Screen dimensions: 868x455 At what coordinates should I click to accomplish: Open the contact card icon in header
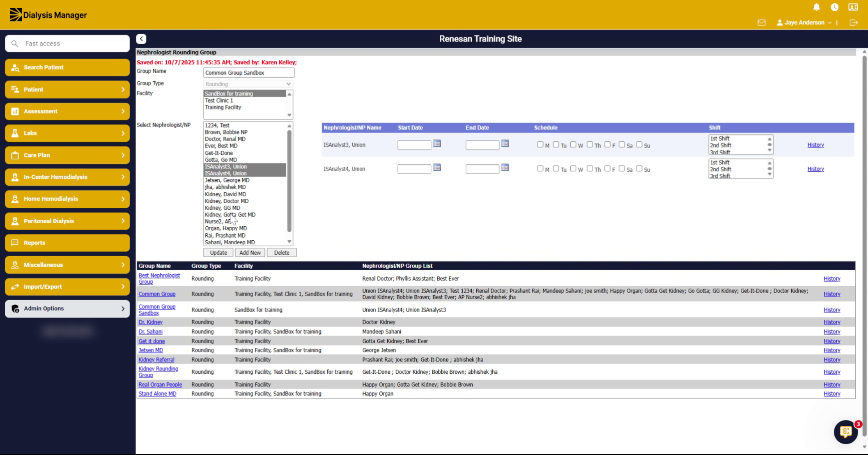click(853, 7)
